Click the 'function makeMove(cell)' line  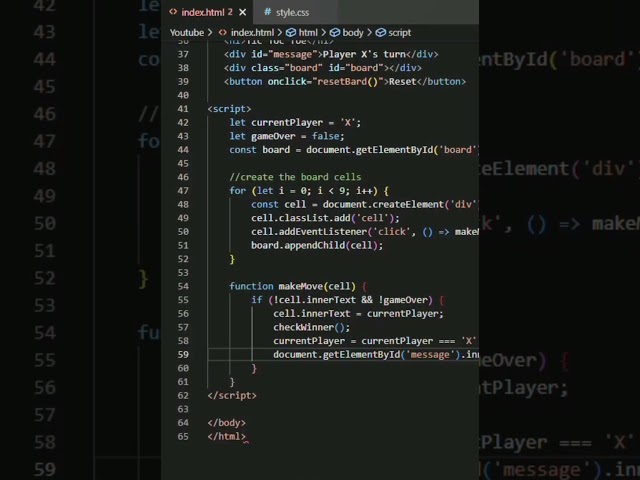(298, 287)
